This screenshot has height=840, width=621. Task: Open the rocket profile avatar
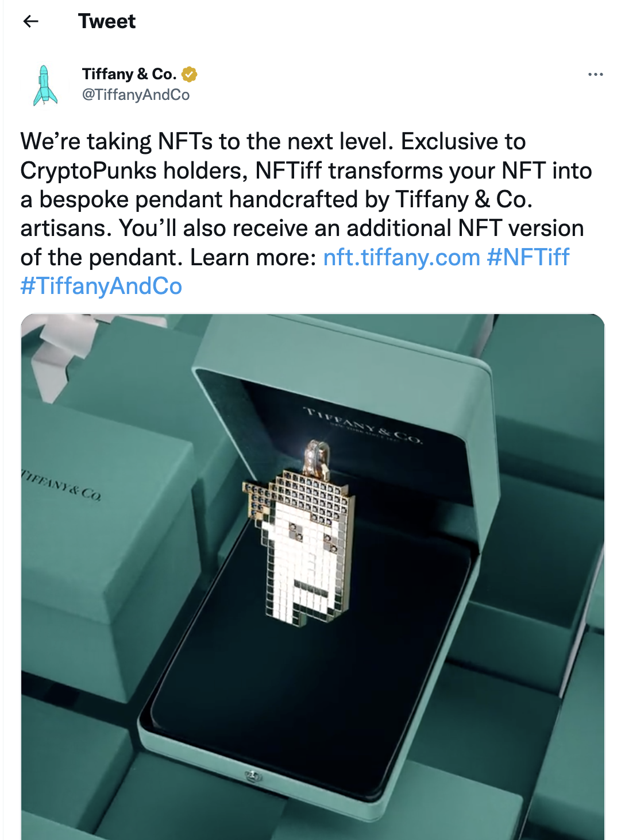[x=45, y=86]
